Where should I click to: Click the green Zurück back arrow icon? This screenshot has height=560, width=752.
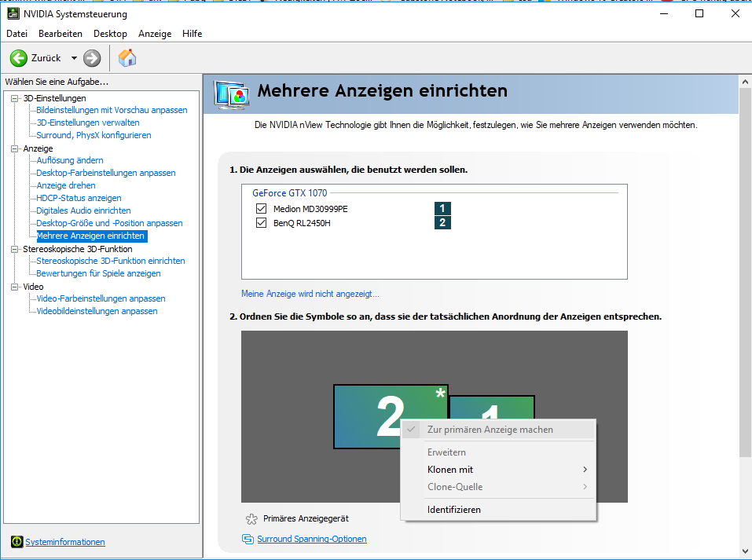(x=19, y=58)
